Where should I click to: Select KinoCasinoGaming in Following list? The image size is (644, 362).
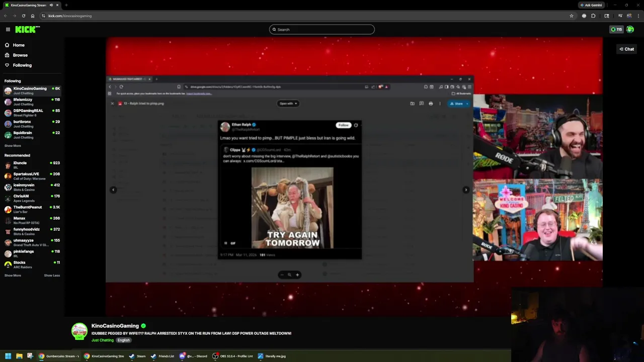click(32, 90)
